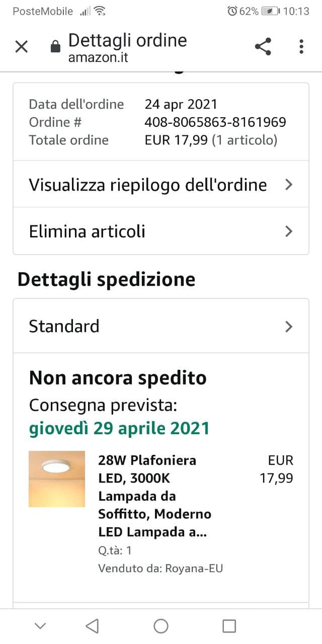Viewport: 322px width, 644px height.
Task: Open the 28W Plafoniera LED product link
Action: coord(154,496)
